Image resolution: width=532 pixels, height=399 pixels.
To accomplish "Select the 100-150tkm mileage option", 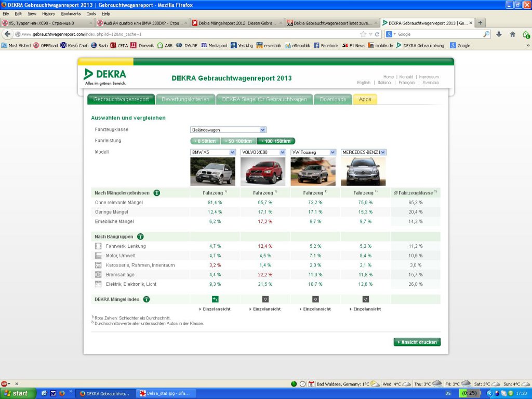I will click(276, 141).
